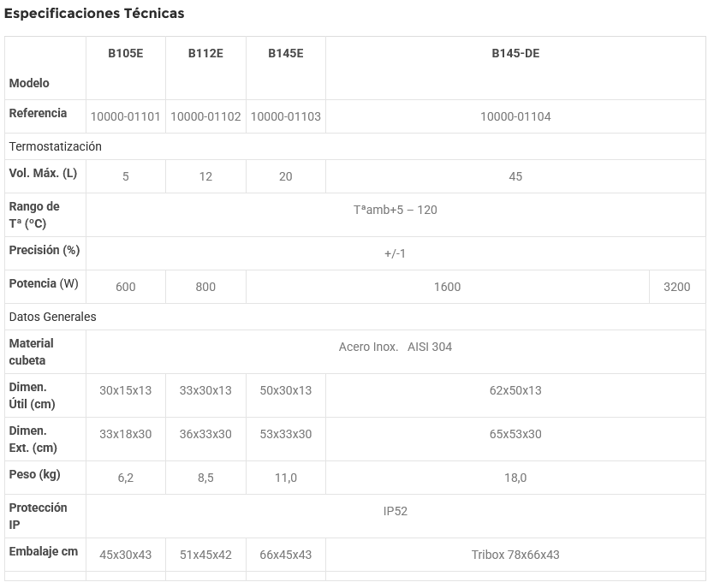Screen dimensions: 714x588
Task: Click the +/-1 precision value
Action: [x=395, y=253]
